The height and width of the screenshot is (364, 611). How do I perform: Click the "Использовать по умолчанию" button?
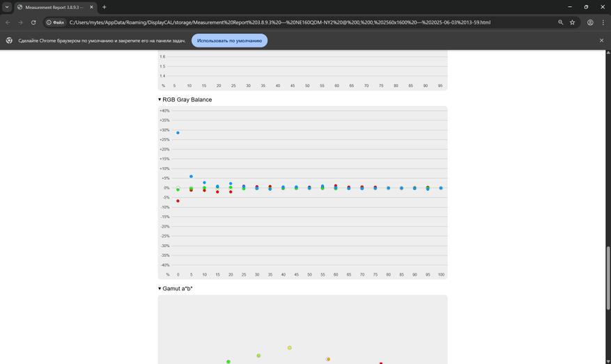(x=229, y=40)
